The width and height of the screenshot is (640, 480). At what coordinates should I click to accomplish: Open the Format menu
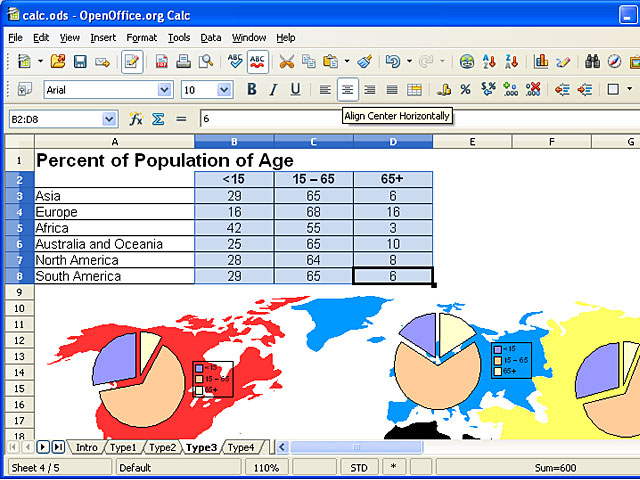click(141, 38)
